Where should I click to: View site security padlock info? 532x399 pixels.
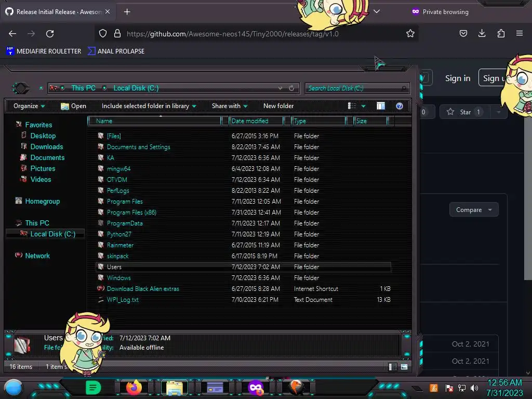(x=117, y=33)
